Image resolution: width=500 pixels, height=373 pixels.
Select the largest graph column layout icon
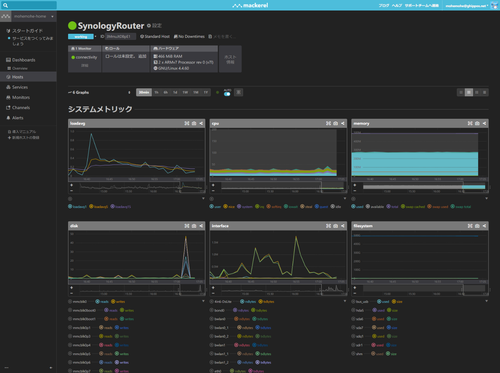pyautogui.click(x=461, y=92)
